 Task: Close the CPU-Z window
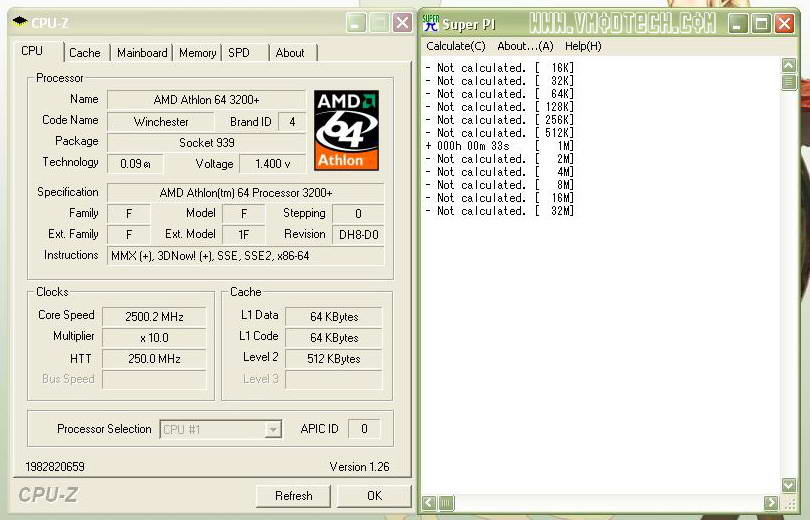coord(402,23)
